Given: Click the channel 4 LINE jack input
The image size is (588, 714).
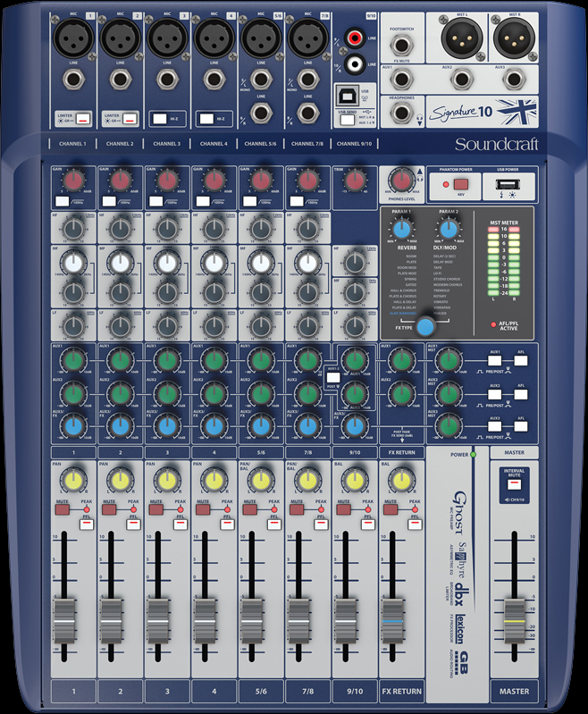Looking at the screenshot, I should coord(214,80).
